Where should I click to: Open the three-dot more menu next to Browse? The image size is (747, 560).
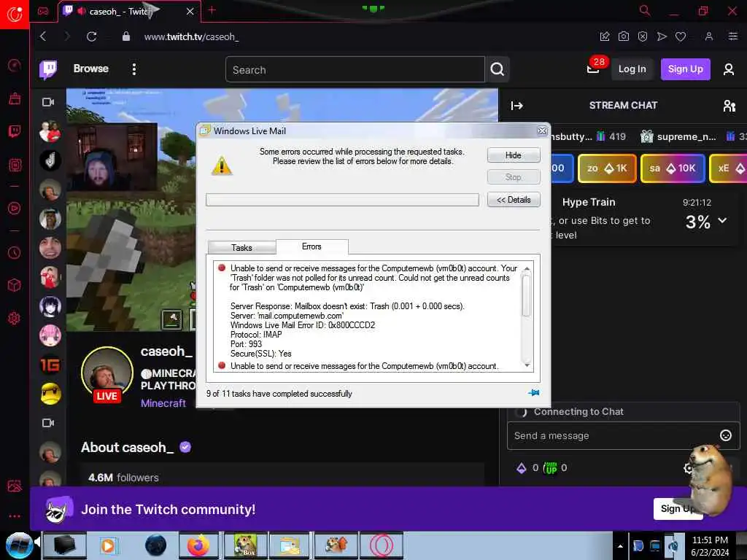coord(134,69)
